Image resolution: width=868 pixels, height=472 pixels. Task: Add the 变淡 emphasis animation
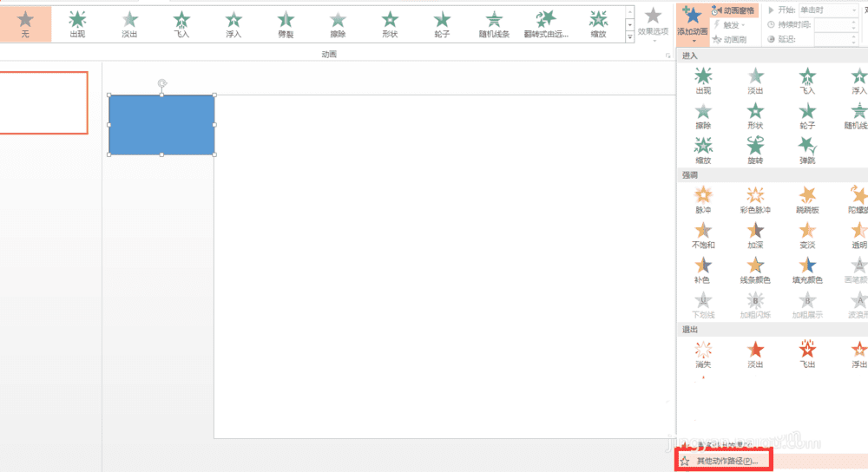click(x=807, y=234)
